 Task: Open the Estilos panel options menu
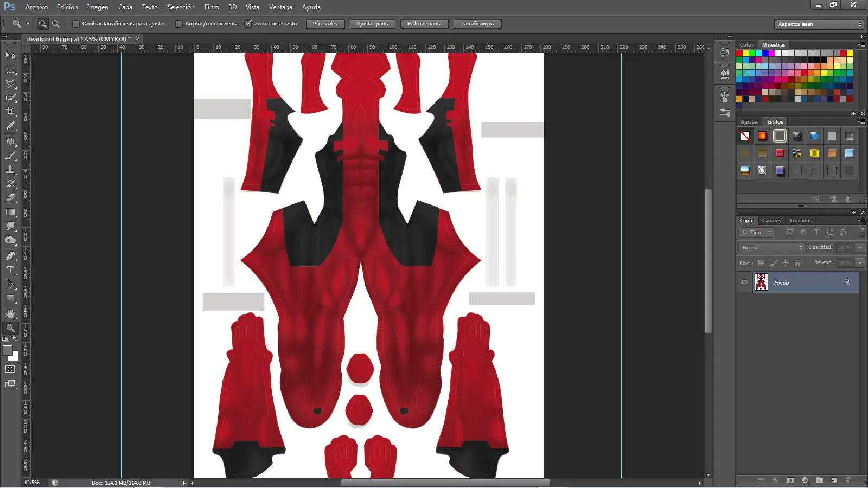pos(861,122)
